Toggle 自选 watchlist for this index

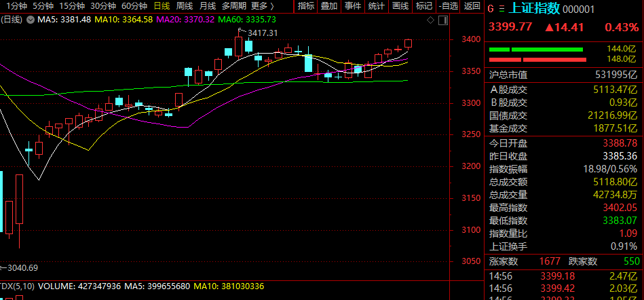click(x=447, y=6)
